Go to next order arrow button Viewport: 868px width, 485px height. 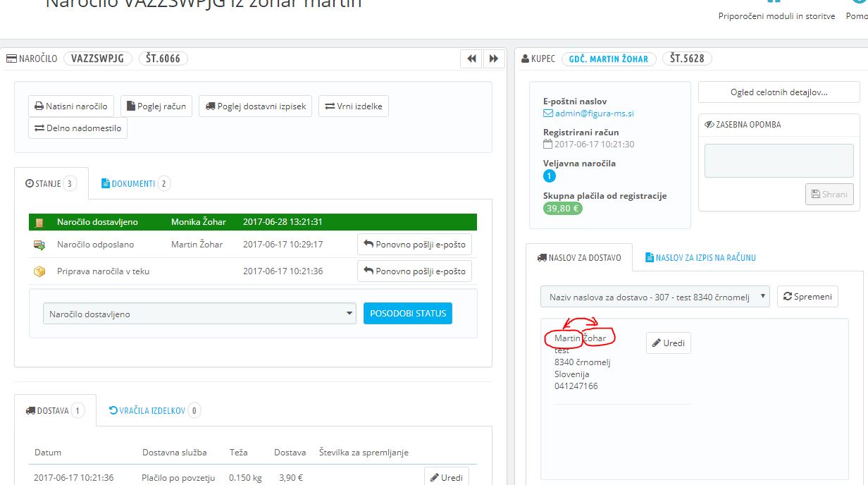pos(494,59)
